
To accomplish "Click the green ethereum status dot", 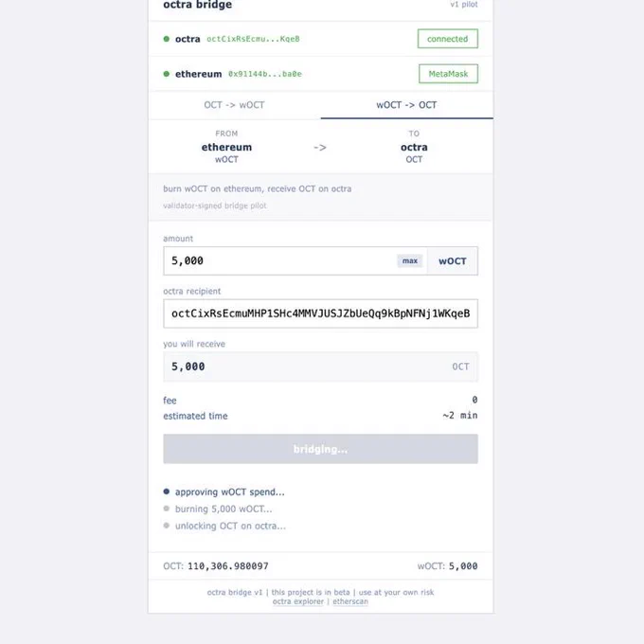I will (167, 74).
